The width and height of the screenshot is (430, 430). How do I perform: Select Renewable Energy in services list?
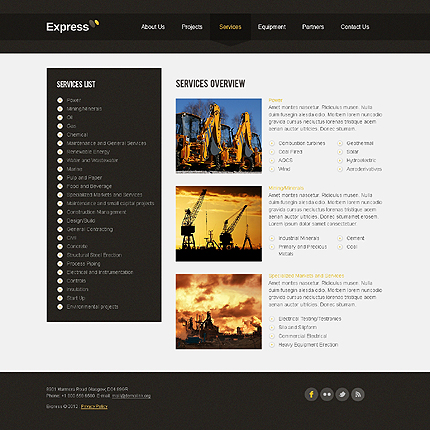tap(88, 152)
